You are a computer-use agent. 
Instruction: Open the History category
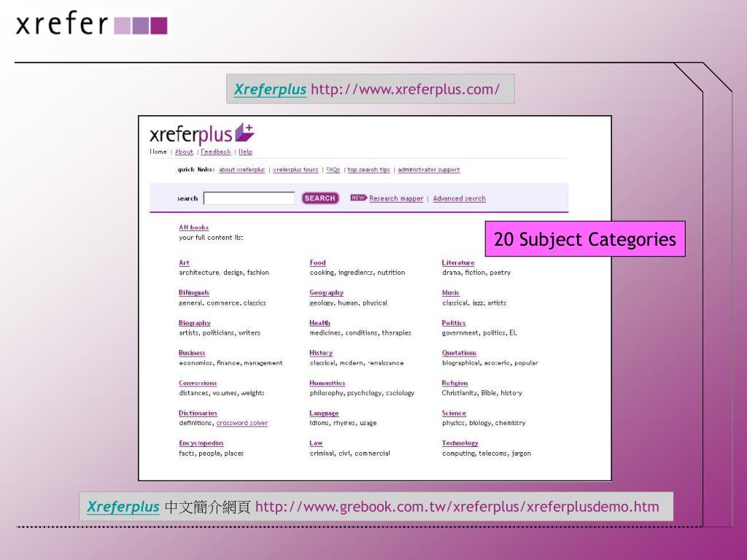(x=321, y=353)
